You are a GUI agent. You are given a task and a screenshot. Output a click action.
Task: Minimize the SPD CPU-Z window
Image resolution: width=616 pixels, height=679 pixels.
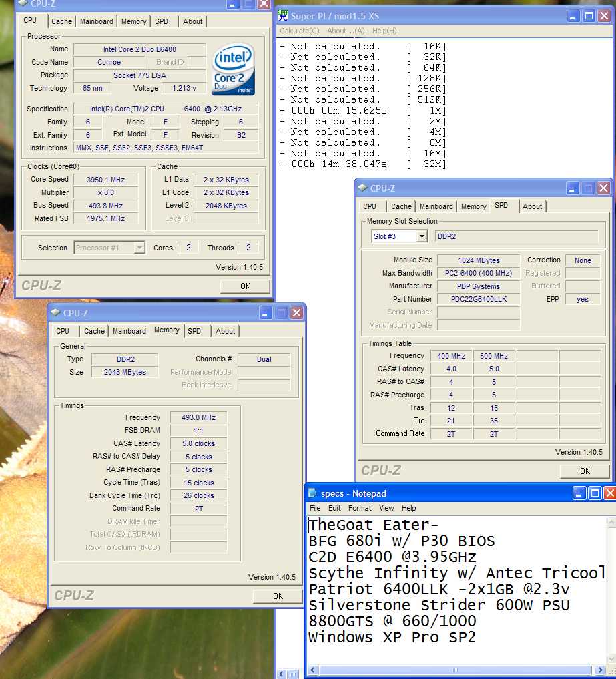pos(572,188)
